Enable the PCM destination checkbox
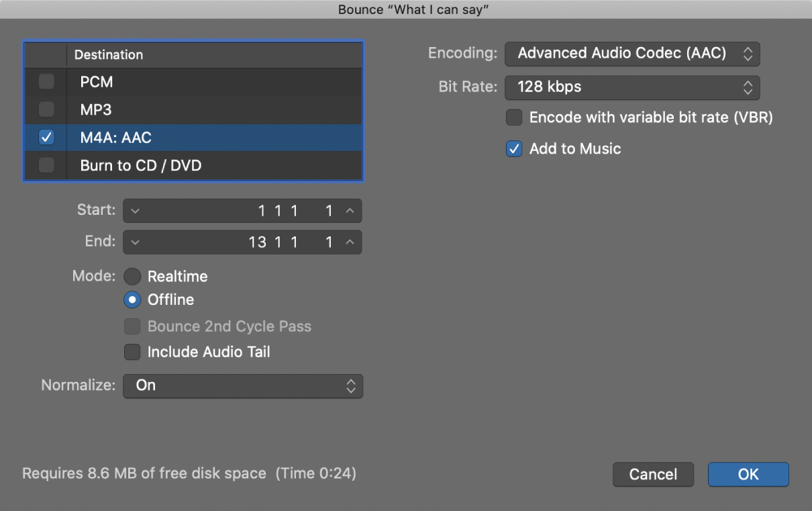The image size is (812, 511). tap(46, 82)
